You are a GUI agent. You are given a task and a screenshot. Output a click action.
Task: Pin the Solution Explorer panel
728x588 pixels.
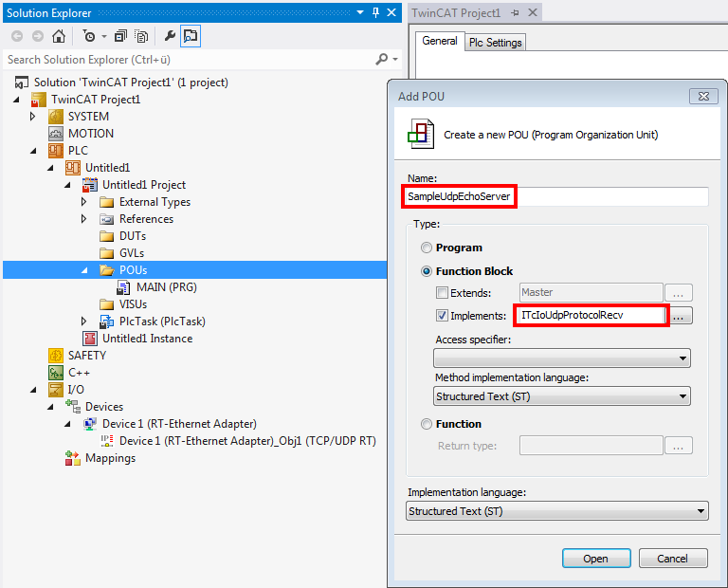pyautogui.click(x=376, y=12)
